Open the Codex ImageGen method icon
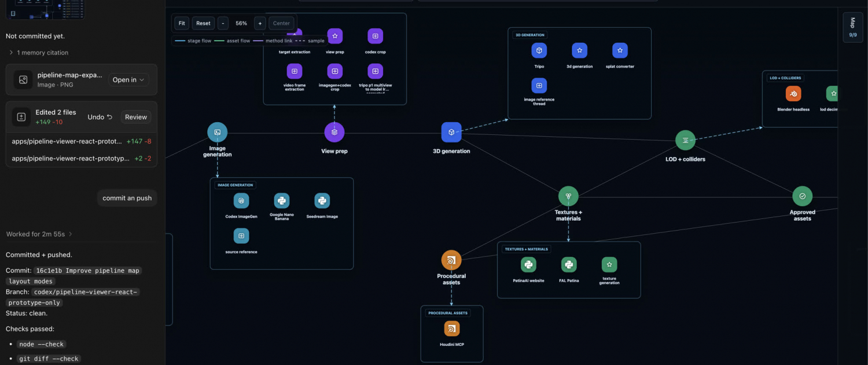 click(x=241, y=200)
